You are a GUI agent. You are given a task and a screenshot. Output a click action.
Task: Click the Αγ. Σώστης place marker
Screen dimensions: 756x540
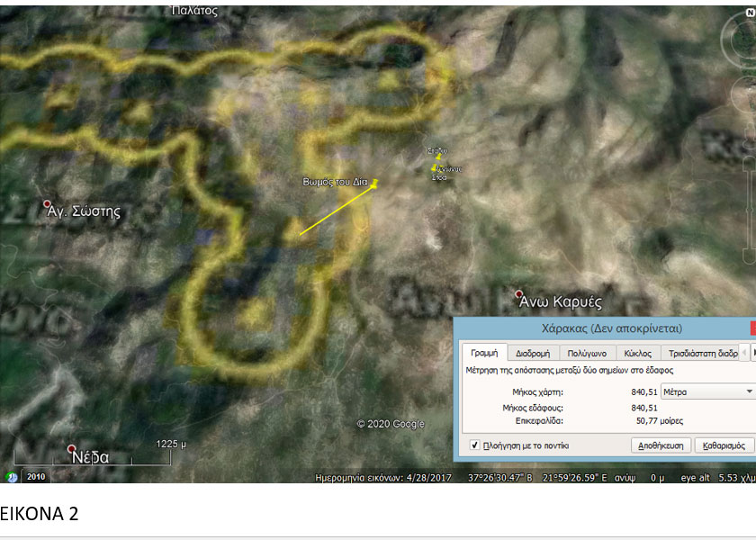tap(49, 204)
